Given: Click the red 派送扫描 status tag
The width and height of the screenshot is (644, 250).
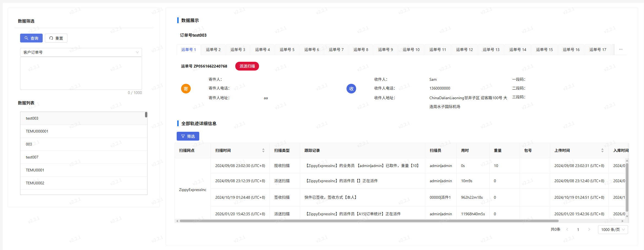Looking at the screenshot, I should tap(247, 66).
